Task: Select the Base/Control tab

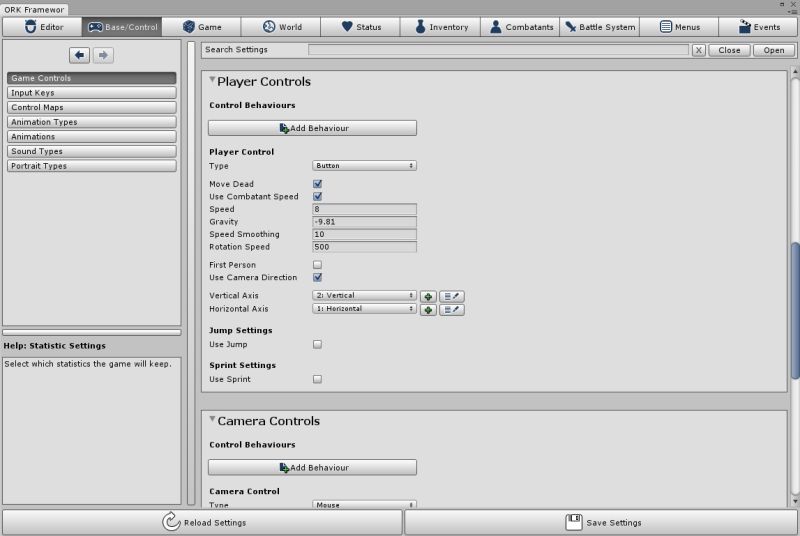Action: click(x=122, y=27)
